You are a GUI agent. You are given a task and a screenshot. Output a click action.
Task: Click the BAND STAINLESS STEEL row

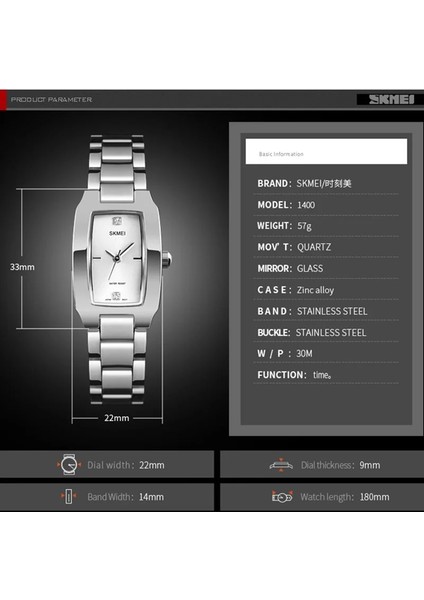click(x=326, y=311)
